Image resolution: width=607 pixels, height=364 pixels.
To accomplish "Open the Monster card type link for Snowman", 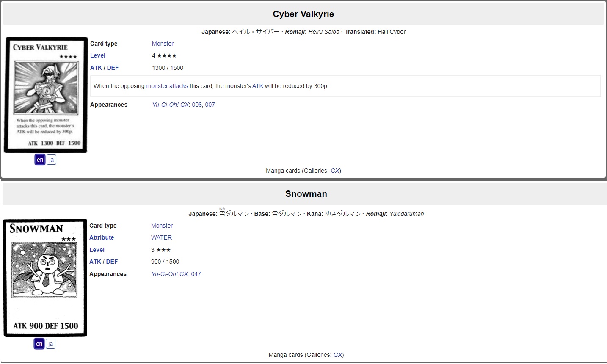I will [162, 226].
